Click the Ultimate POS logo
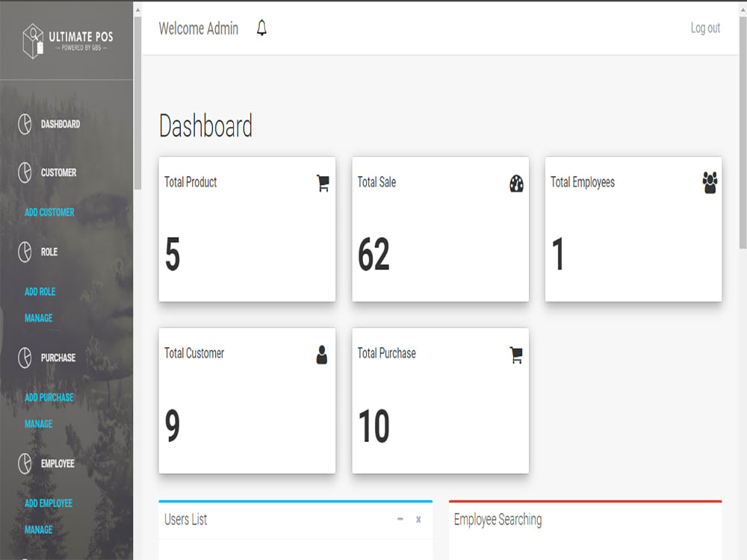Image resolution: width=747 pixels, height=560 pixels. click(x=68, y=41)
